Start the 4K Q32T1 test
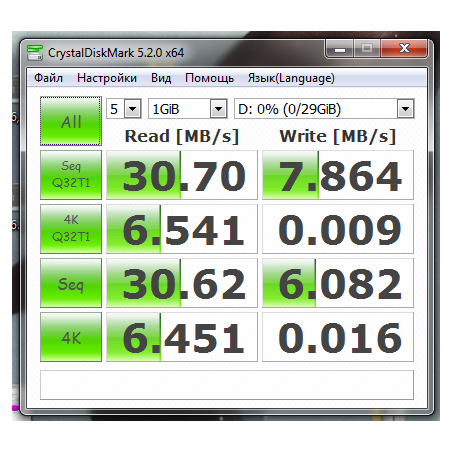The width and height of the screenshot is (452, 452). 71,229
